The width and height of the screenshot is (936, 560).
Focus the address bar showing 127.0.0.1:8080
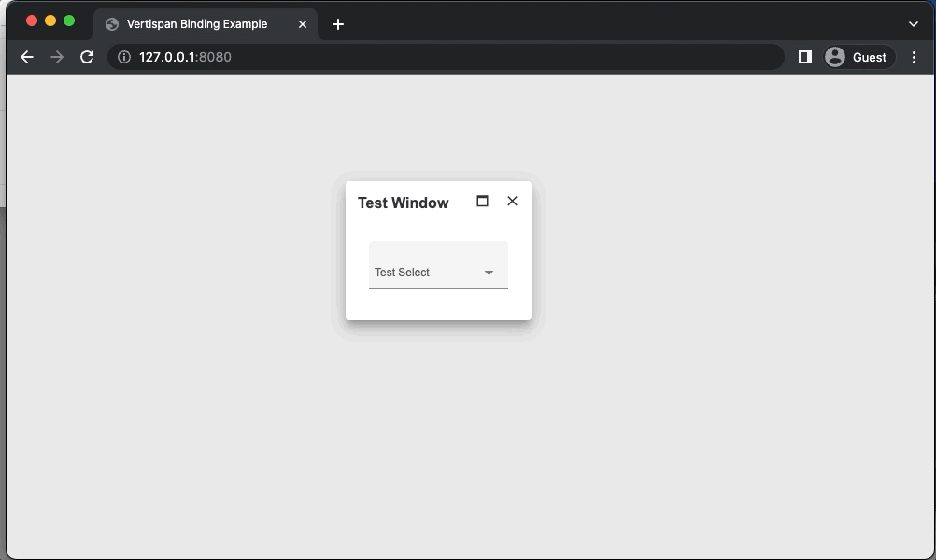446,57
